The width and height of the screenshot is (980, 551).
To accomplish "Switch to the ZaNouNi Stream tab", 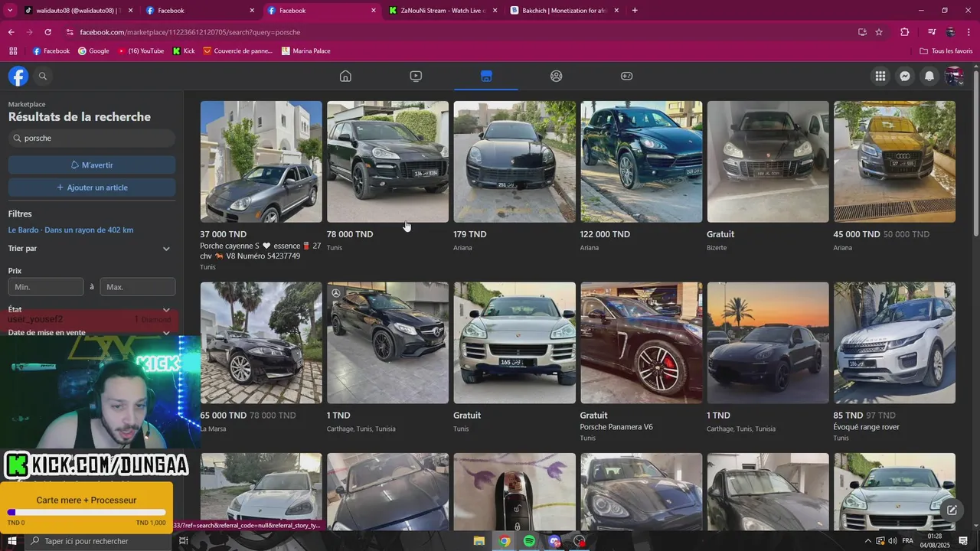I will (443, 11).
